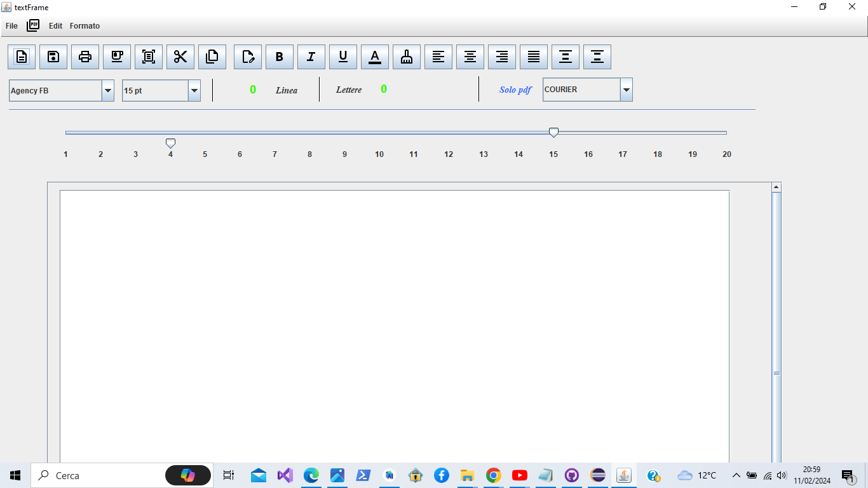
Task: Toggle bold formatting
Action: tap(279, 57)
